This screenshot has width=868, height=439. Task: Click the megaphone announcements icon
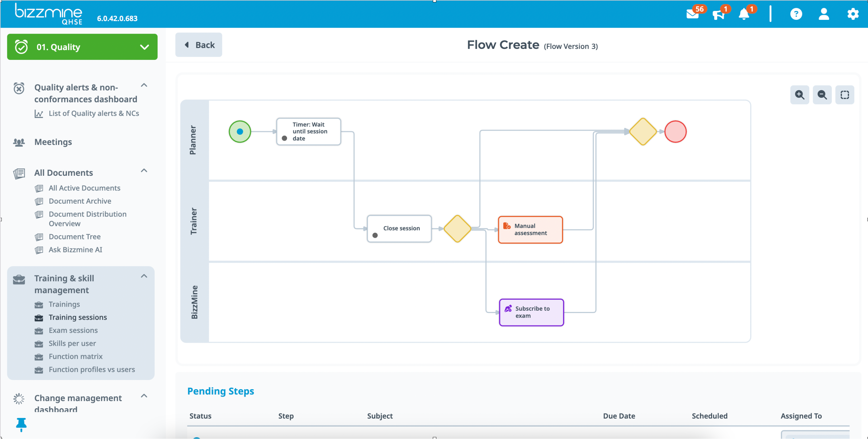(x=718, y=14)
